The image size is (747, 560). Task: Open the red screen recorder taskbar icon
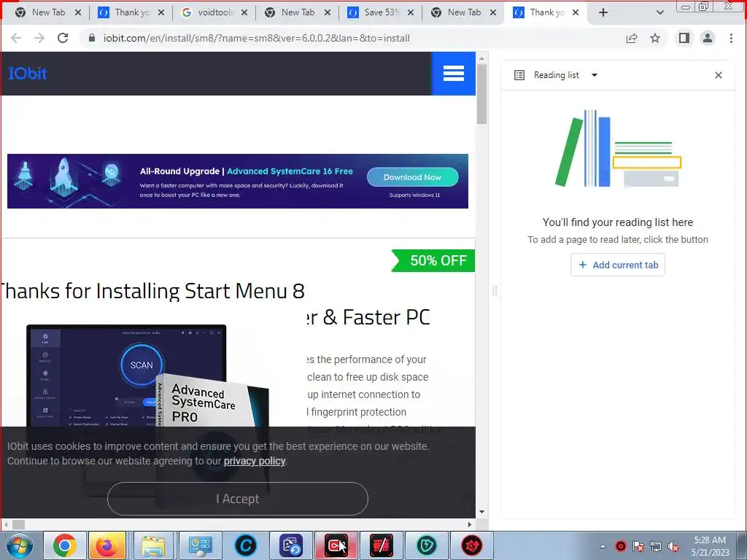(x=336, y=545)
